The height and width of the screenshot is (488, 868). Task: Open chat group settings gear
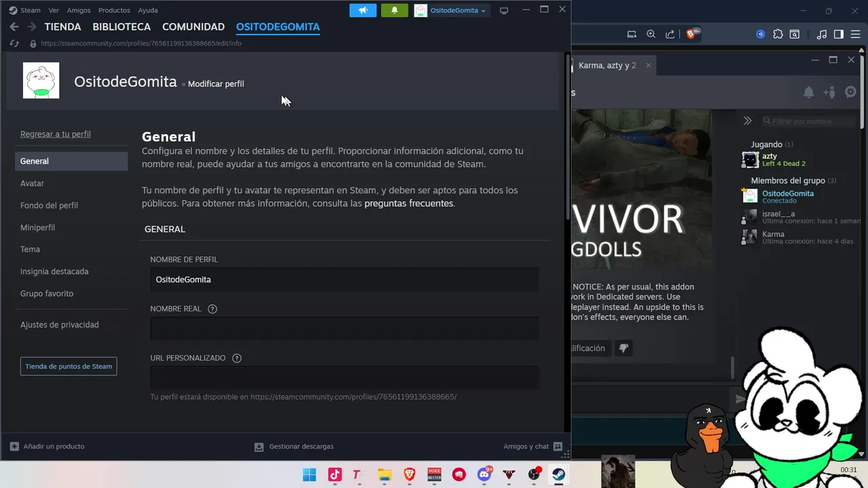tap(850, 92)
